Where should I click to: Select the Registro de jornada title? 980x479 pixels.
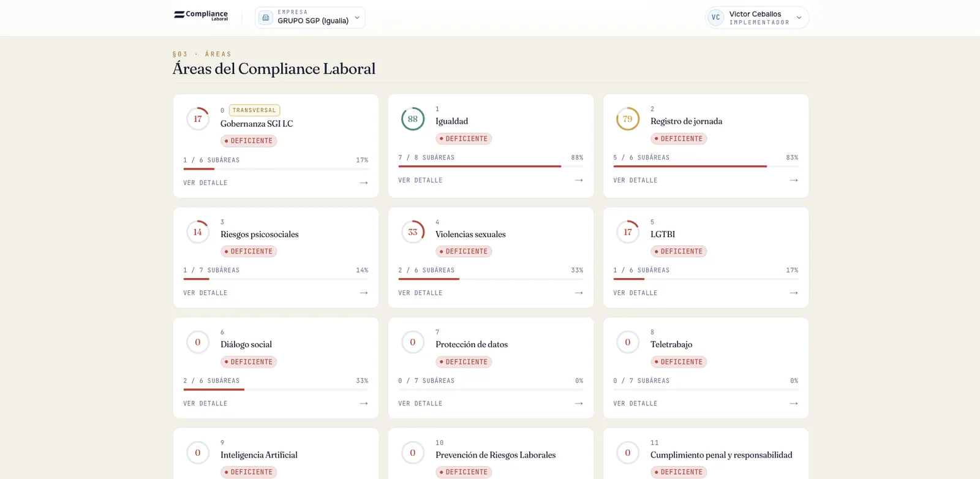(x=686, y=121)
